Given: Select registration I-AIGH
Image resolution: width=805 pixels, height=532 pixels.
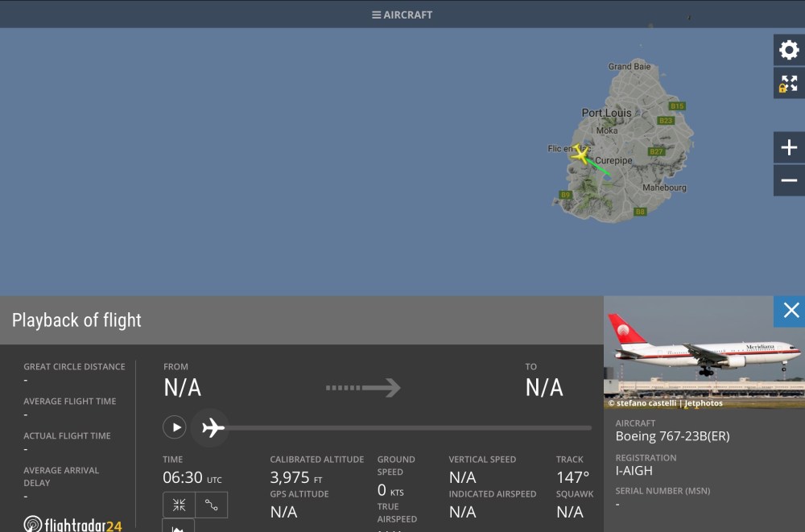Looking at the screenshot, I should tap(634, 471).
